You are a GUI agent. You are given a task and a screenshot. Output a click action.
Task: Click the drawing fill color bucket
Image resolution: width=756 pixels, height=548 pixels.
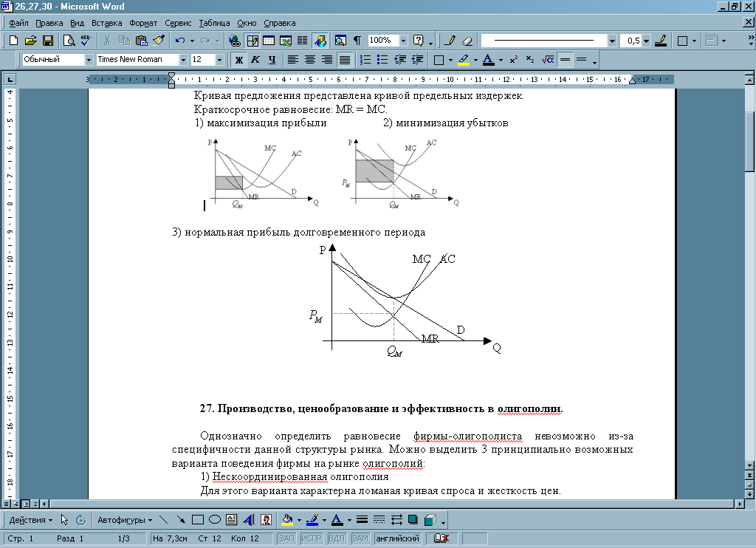(287, 519)
